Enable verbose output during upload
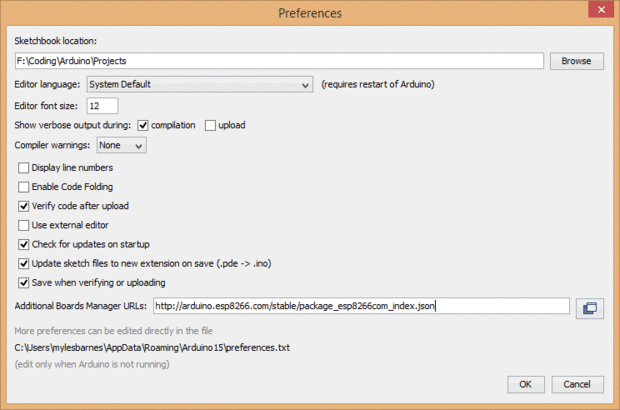620x410 pixels. click(x=210, y=125)
